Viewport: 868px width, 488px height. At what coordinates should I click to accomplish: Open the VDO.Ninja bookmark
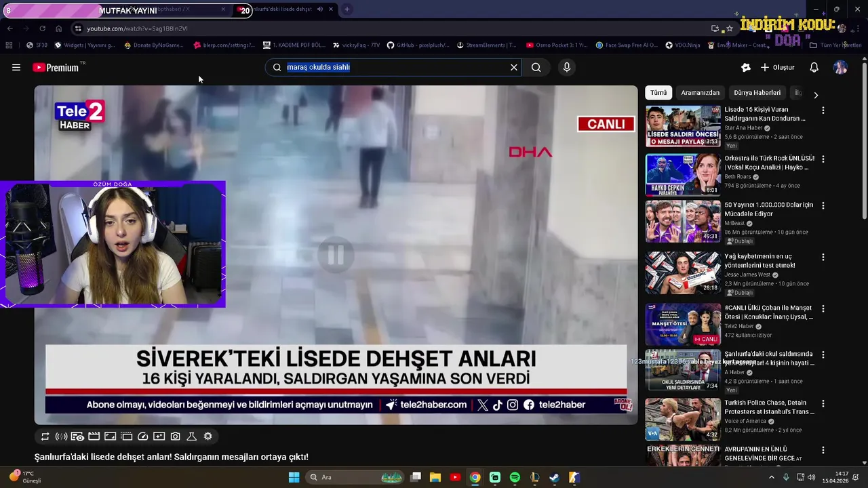683,45
